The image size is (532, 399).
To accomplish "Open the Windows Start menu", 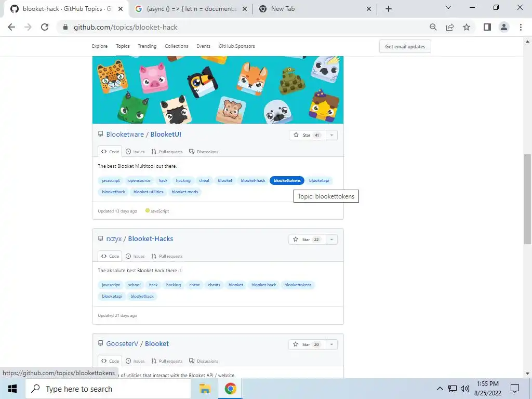I will point(12,389).
